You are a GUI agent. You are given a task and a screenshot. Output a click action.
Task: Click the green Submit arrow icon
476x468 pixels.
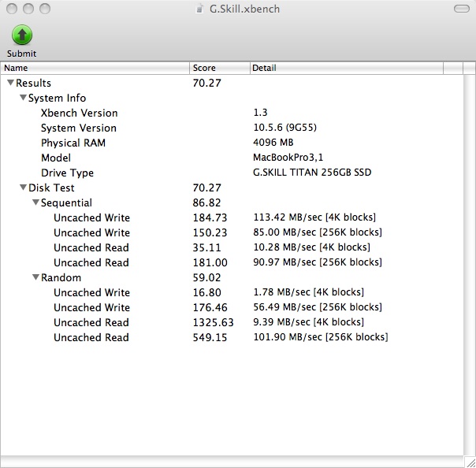tap(22, 35)
